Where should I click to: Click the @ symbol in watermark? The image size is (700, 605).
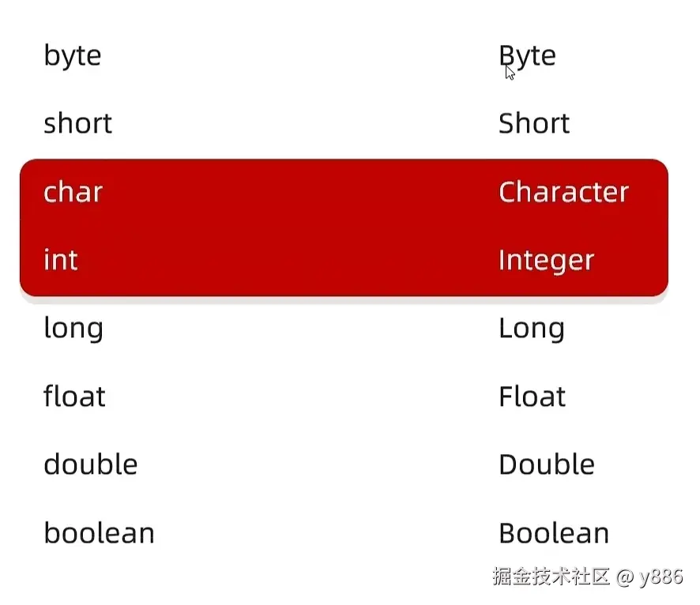click(625, 577)
